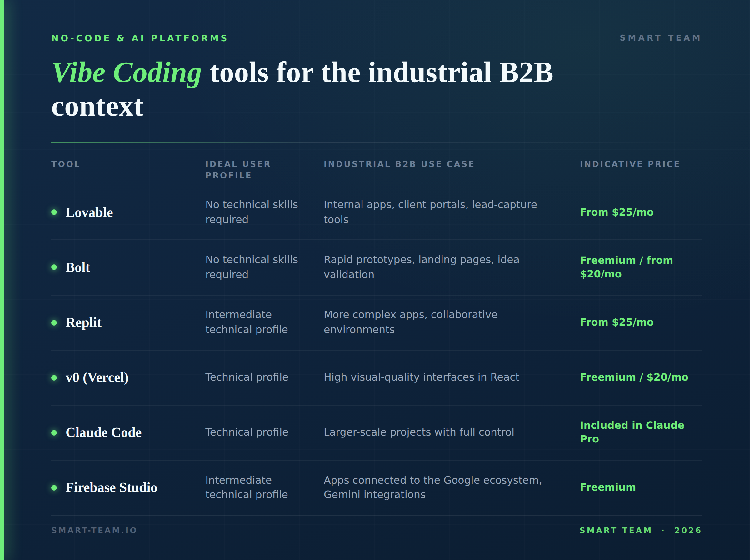
Task: Click the green bullet beside Claude Code
Action: 54,432
